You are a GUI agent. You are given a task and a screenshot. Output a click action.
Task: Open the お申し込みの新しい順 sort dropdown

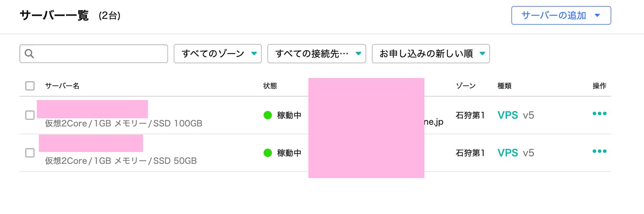tap(431, 53)
